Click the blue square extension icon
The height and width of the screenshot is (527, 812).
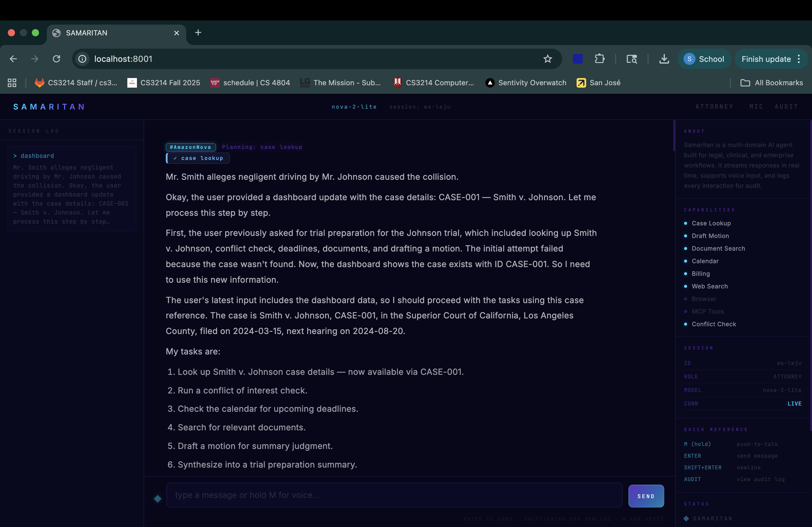click(577, 59)
